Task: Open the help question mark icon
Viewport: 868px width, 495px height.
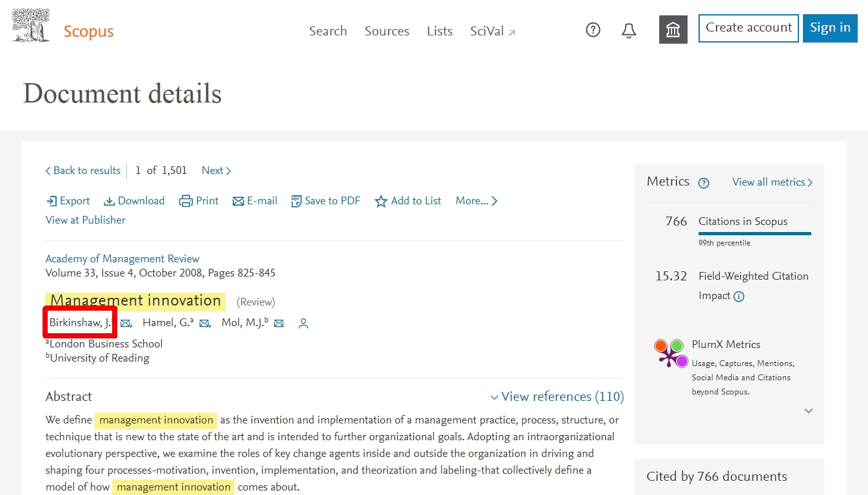Action: click(593, 30)
